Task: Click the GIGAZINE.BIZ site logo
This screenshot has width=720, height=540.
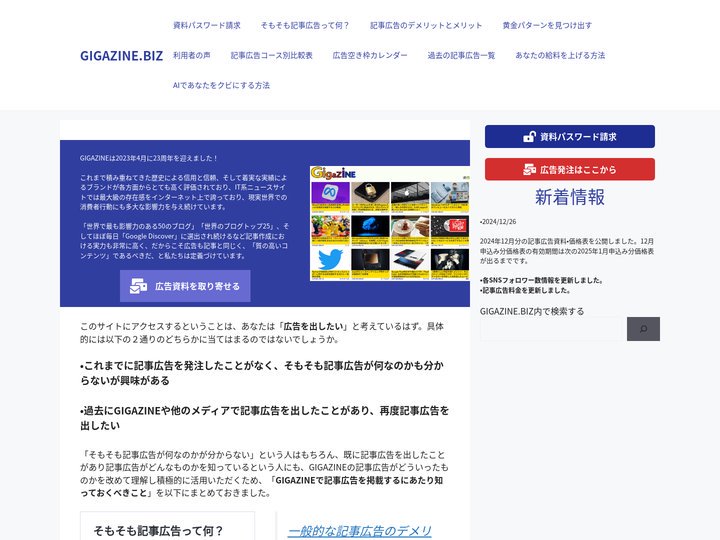Action: tap(121, 56)
